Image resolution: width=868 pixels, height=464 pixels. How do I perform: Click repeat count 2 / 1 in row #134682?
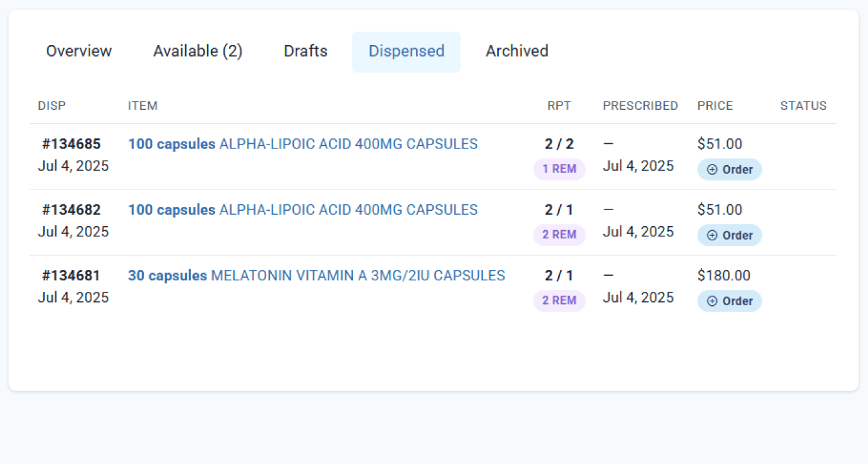(x=559, y=210)
